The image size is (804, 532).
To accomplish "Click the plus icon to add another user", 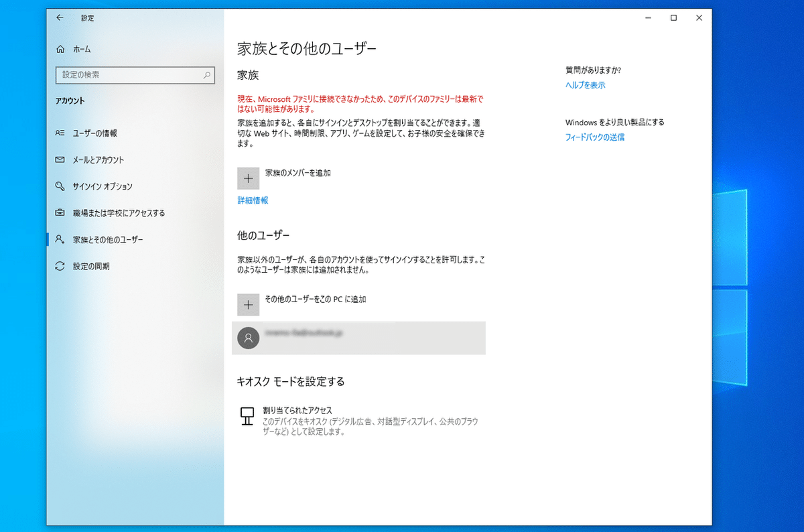I will click(x=249, y=304).
